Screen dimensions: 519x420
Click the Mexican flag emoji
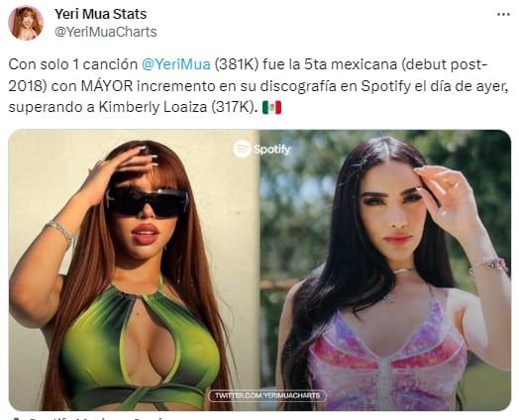[271, 107]
